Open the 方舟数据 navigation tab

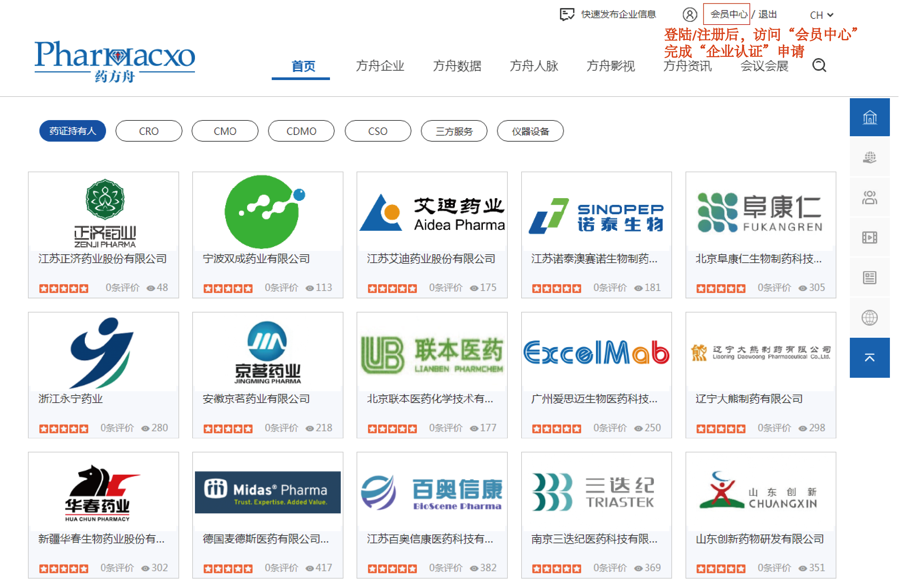(458, 66)
